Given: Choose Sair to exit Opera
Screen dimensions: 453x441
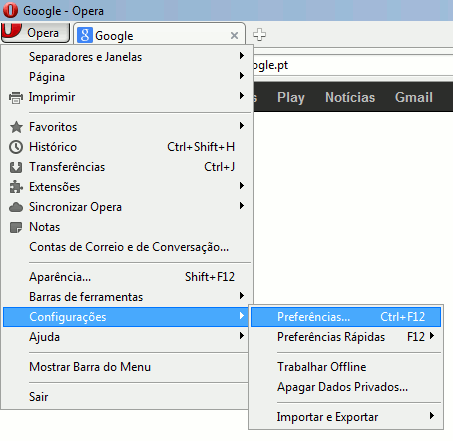Looking at the screenshot, I should tap(126, 397).
